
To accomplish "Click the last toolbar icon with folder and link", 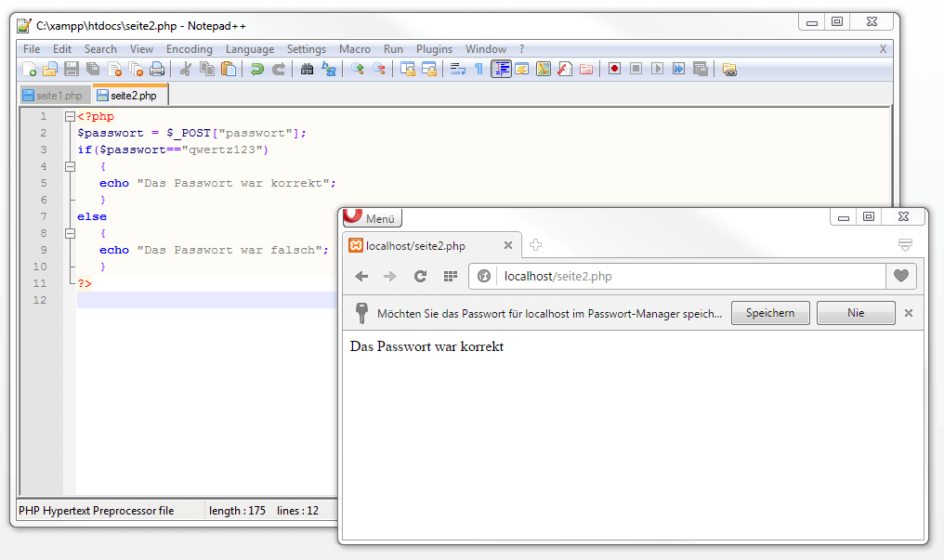I will click(729, 69).
